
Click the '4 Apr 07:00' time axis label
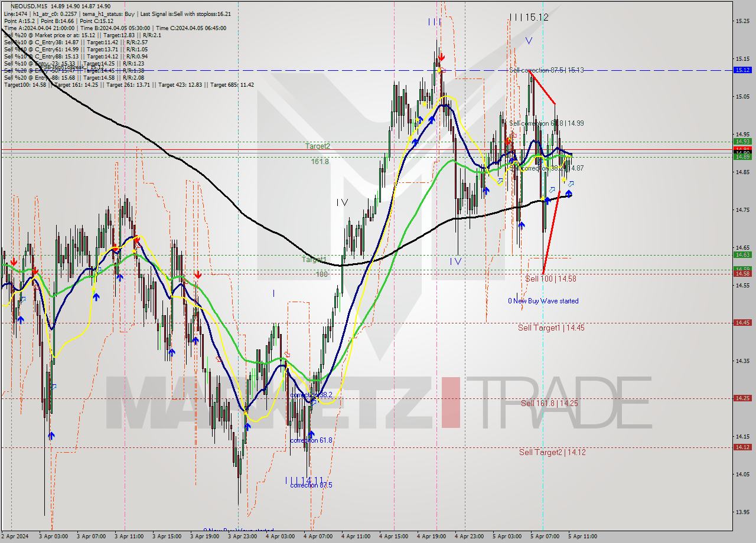[x=318, y=537]
